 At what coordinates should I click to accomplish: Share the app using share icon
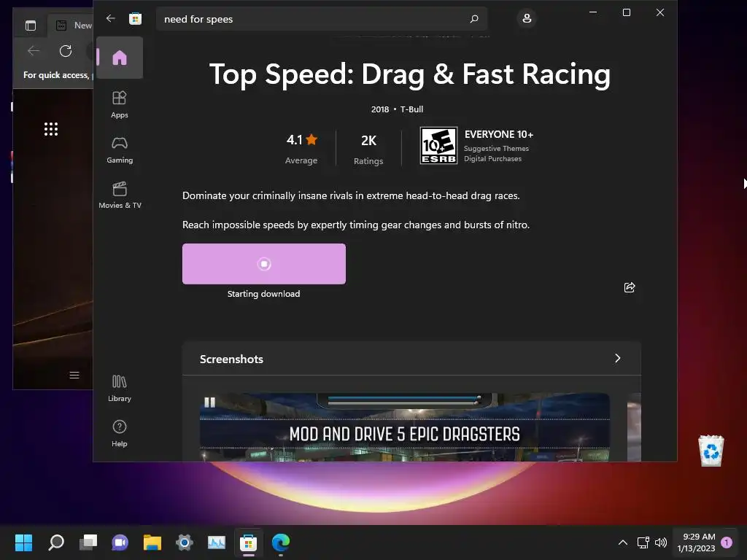(630, 287)
